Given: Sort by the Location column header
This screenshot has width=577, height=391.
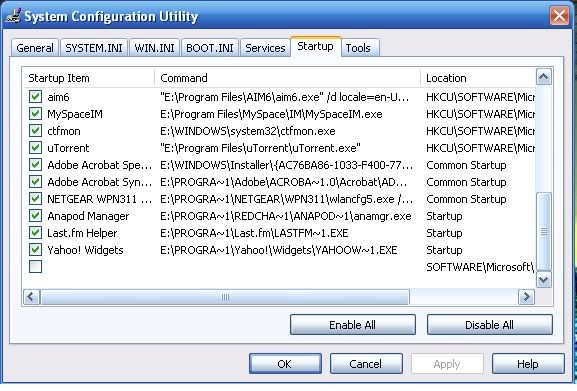Looking at the screenshot, I should pos(478,78).
